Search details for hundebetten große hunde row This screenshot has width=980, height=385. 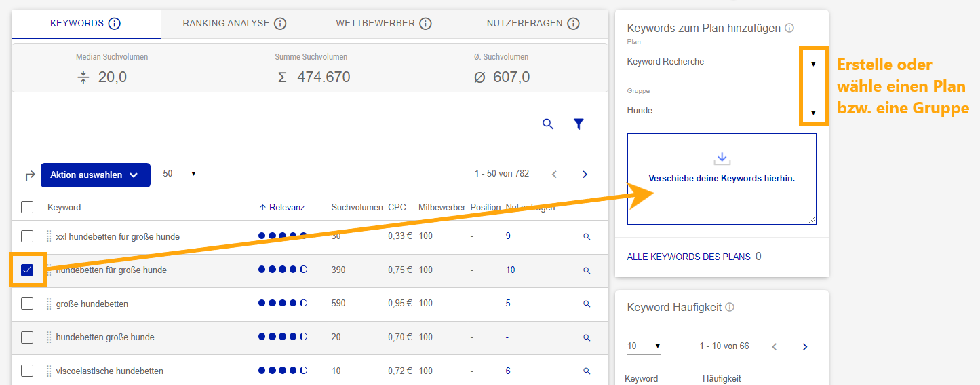tap(587, 337)
